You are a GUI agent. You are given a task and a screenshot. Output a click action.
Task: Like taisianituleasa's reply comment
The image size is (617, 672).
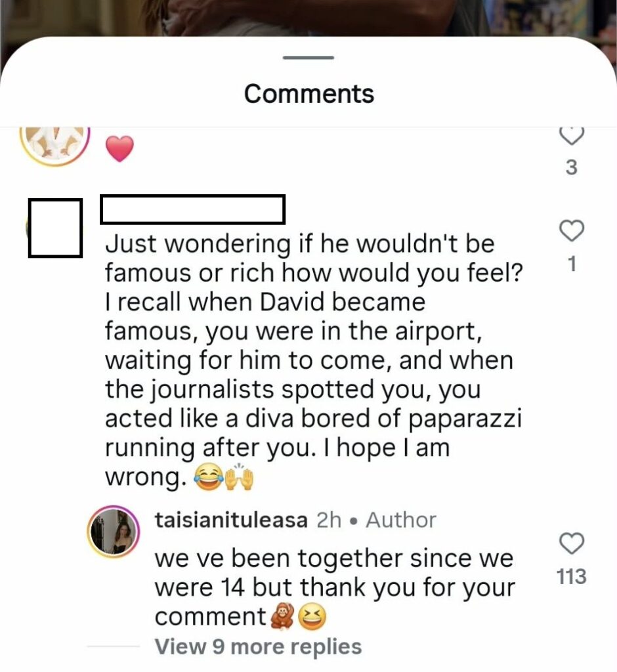(x=572, y=543)
